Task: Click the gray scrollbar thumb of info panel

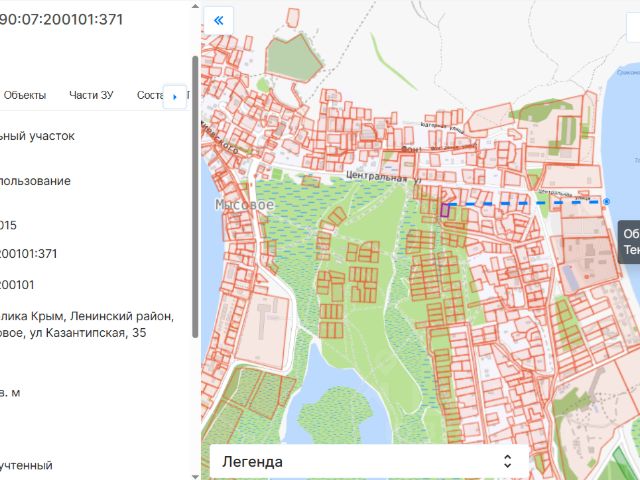Action: 195,197
